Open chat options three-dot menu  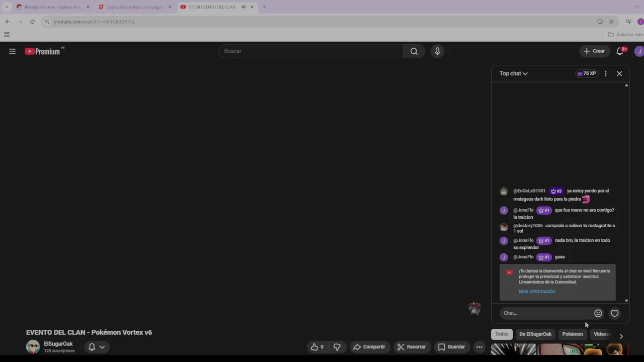[605, 73]
